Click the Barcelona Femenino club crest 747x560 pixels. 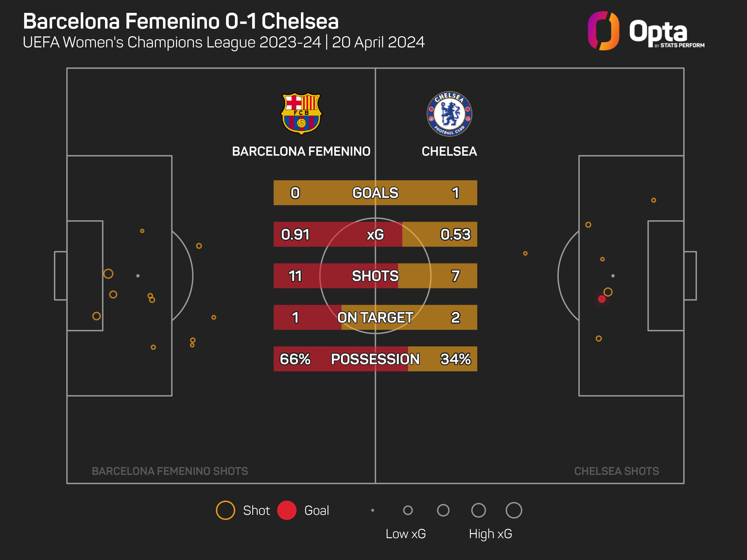click(x=301, y=114)
